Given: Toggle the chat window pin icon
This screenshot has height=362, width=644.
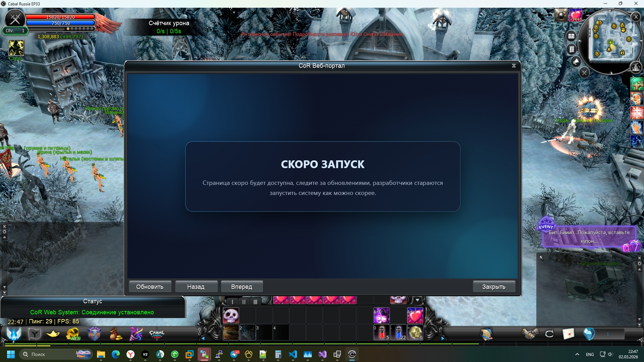Looking at the screenshot, I should point(541,258).
